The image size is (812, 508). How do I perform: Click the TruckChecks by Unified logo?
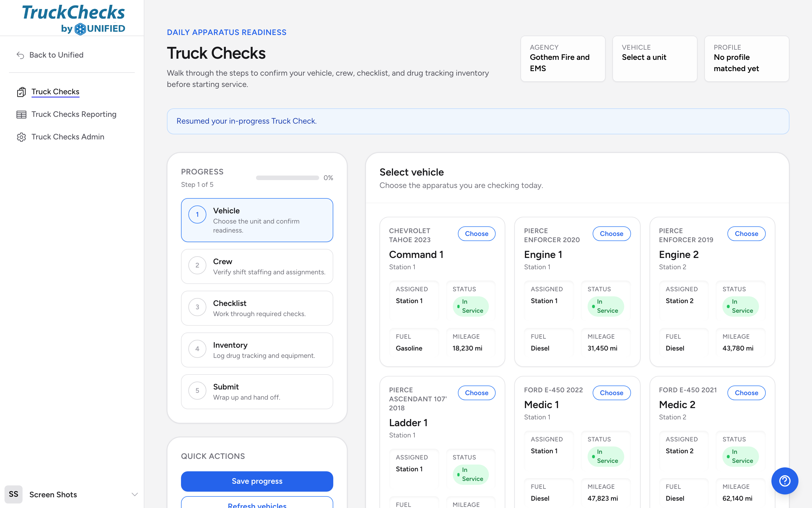(x=74, y=19)
